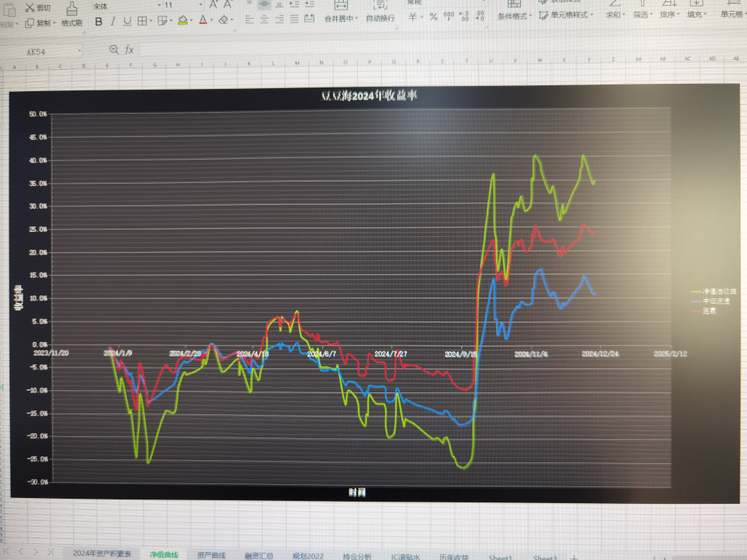747x560 pixels.
Task: Click the percent style icon
Action: pos(433,17)
